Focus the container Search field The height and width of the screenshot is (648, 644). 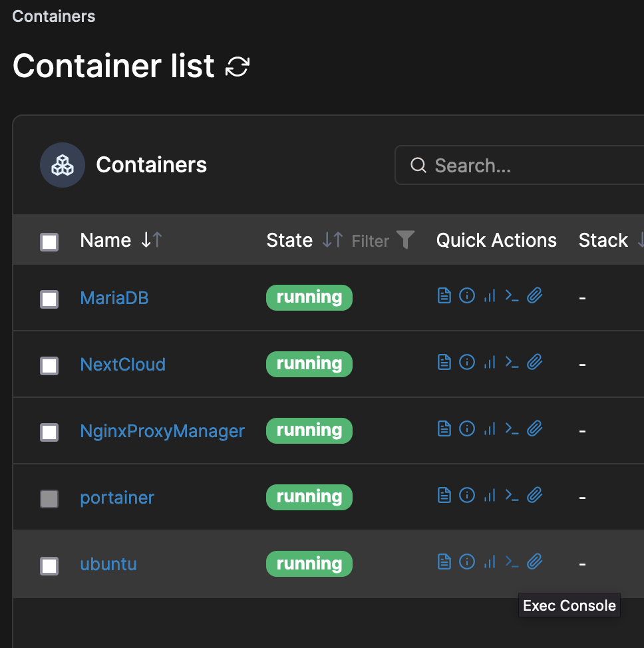[519, 165]
